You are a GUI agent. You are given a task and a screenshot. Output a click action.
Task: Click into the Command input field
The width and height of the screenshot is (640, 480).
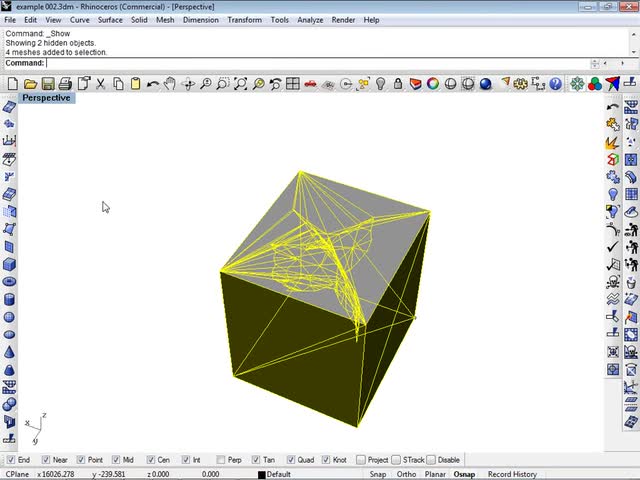tap(318, 63)
